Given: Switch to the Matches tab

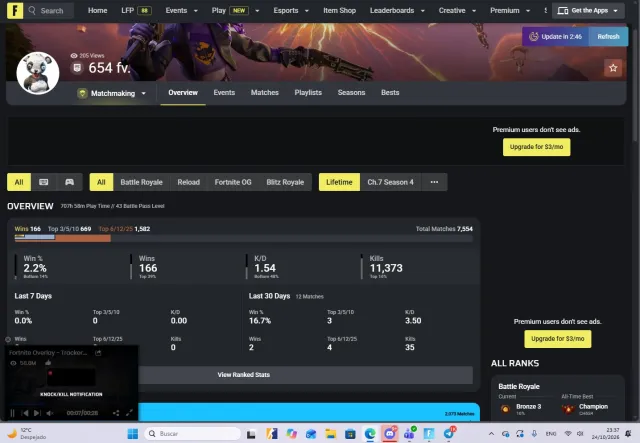Looking at the screenshot, I should [x=264, y=93].
